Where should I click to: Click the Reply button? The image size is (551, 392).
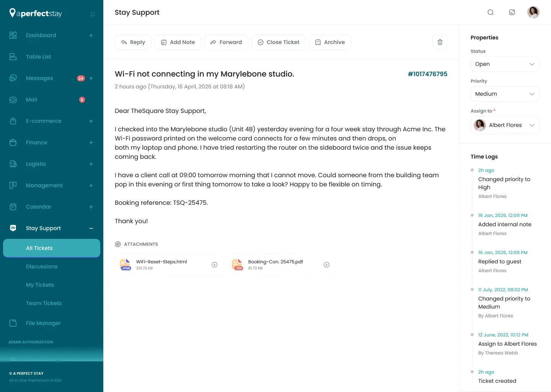[133, 42]
